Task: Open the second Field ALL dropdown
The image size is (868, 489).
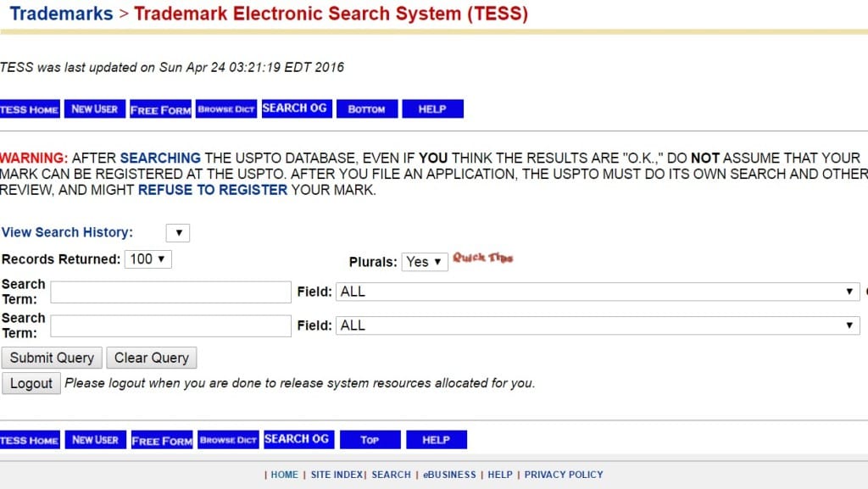Action: 598,325
